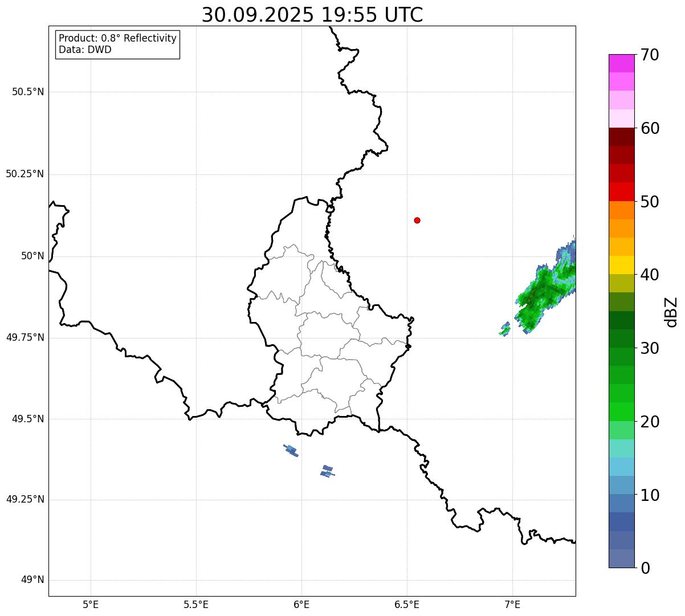Click the 6°E longitude label
This screenshot has height=616, width=685.
click(x=301, y=604)
